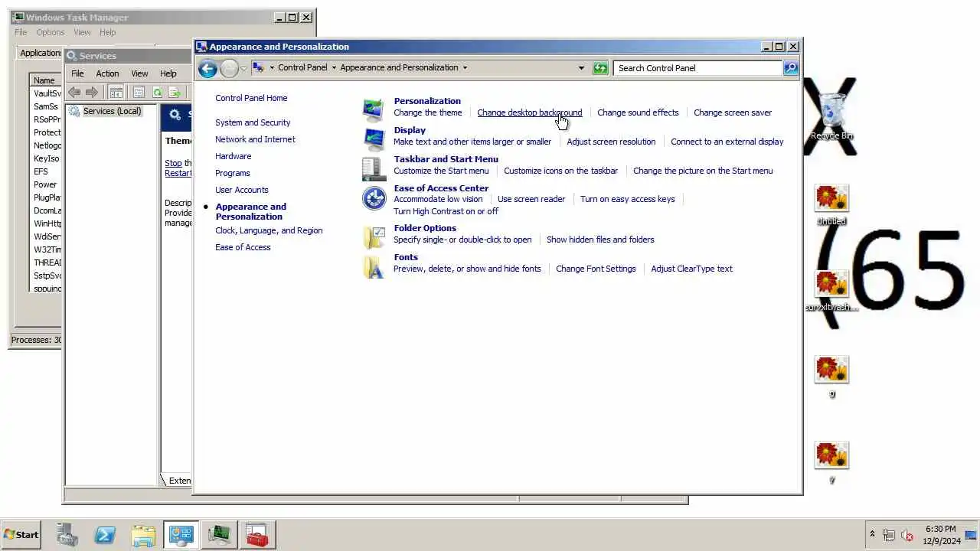Screen dimensions: 980x551
Task: Click the Forward arrow in Services toolbar
Action: [92, 93]
